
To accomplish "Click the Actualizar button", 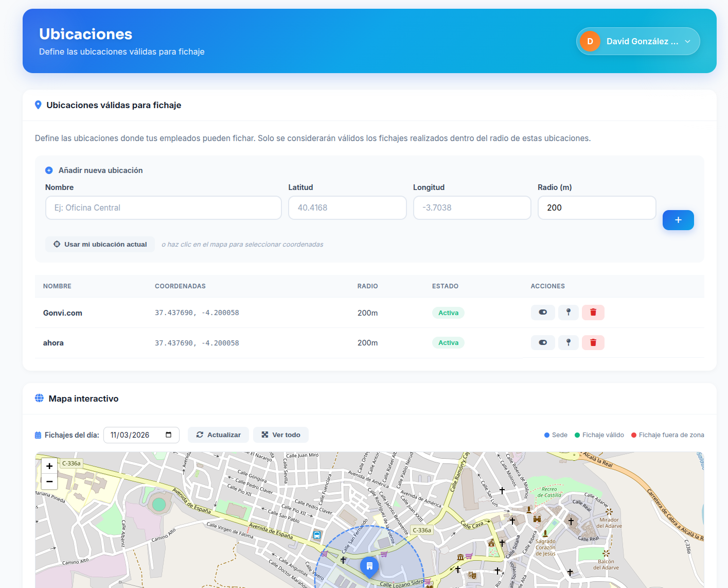I will [x=218, y=435].
